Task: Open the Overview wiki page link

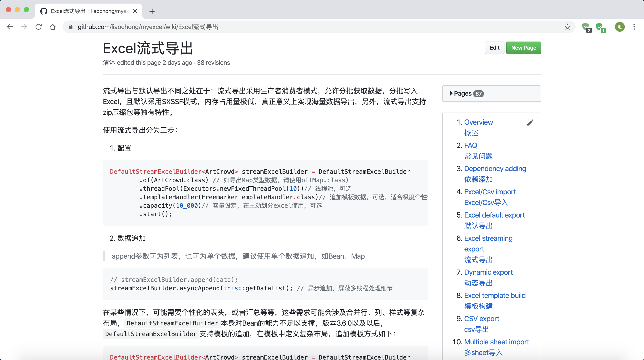Action: [478, 122]
